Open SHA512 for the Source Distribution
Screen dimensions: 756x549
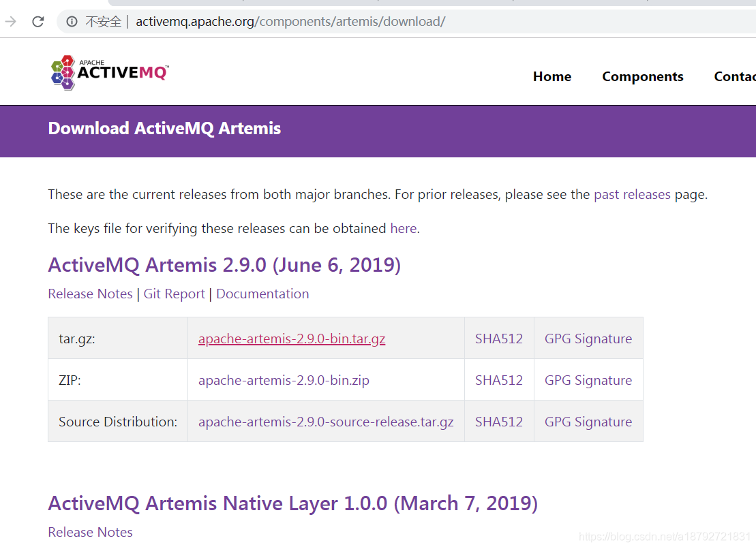pyautogui.click(x=499, y=422)
